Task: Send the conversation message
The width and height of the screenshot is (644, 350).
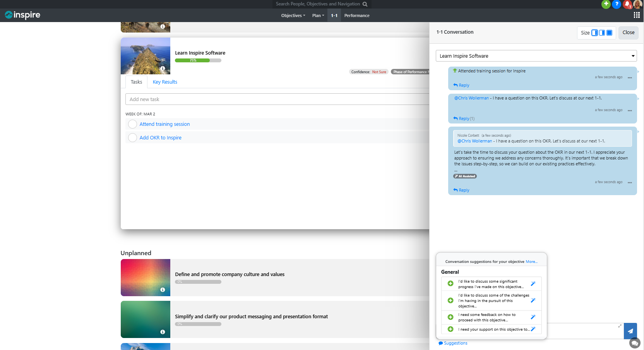Action: click(x=630, y=331)
